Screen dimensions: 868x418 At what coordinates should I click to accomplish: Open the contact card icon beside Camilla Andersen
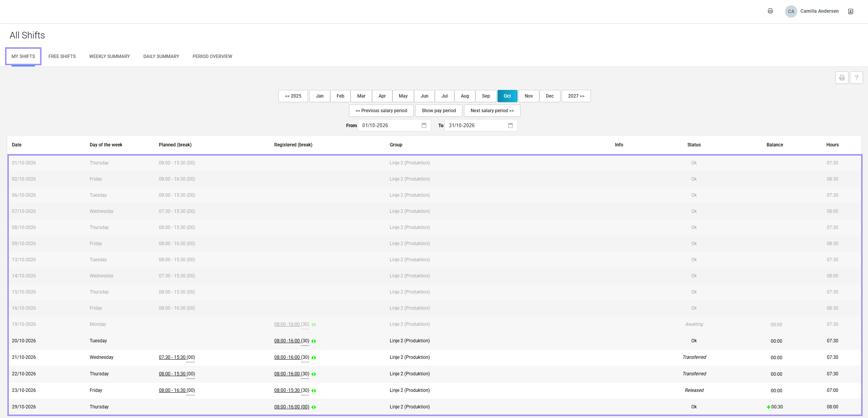pyautogui.click(x=851, y=11)
